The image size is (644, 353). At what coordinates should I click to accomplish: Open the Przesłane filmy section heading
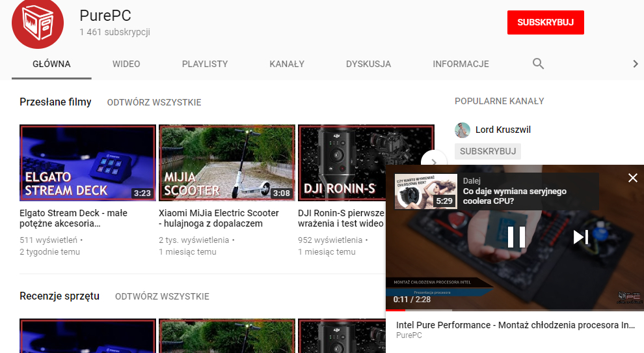[55, 102]
